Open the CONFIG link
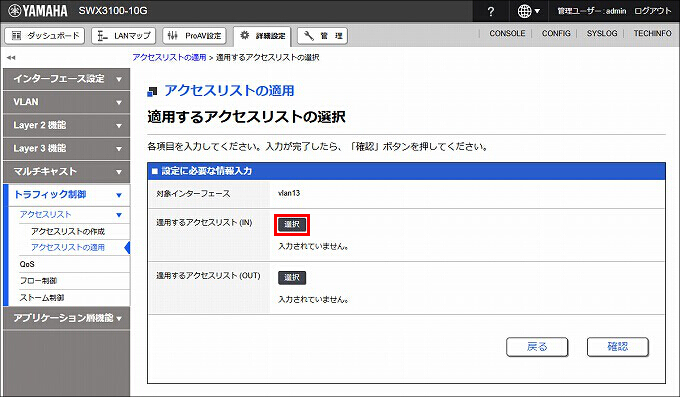680x397 pixels. [556, 33]
